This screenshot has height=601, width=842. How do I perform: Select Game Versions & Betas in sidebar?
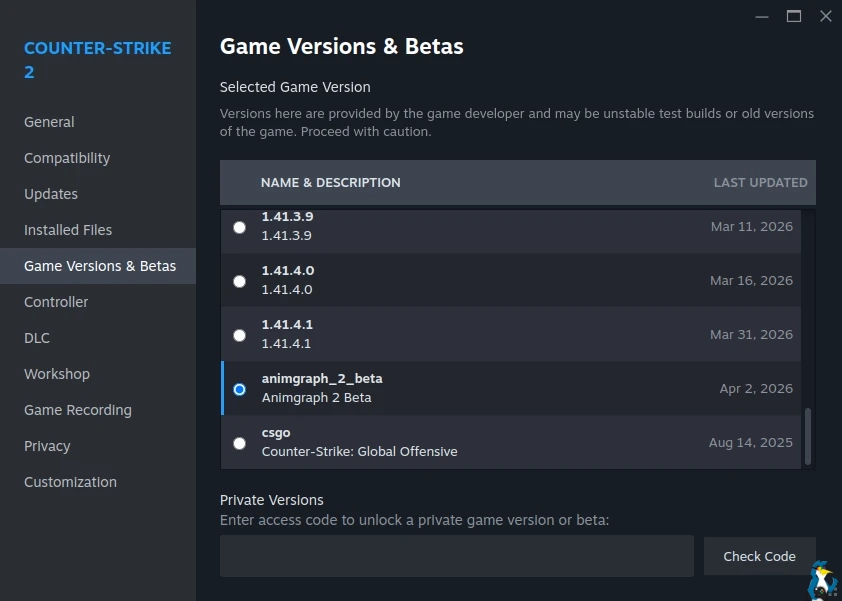coord(99,266)
